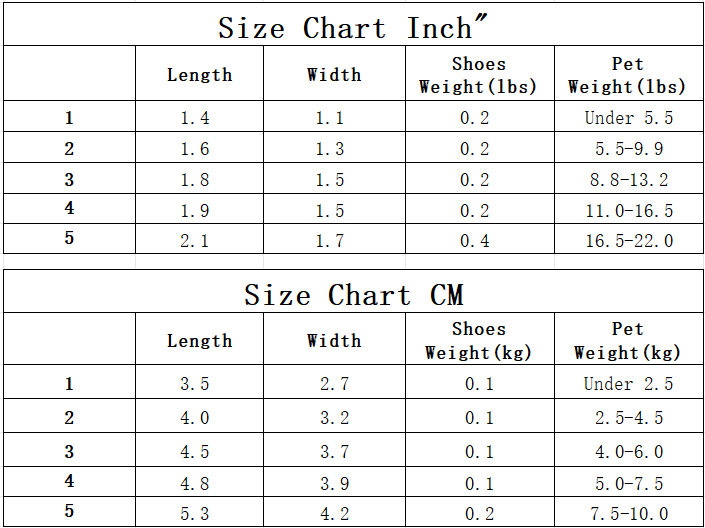Click the '5.0-7.5' pet weight cell

(x=628, y=484)
